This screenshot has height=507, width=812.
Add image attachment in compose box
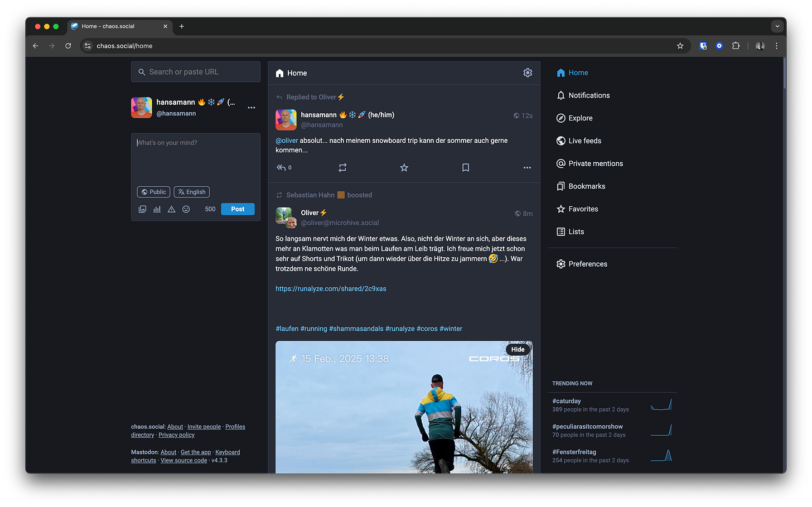click(142, 209)
